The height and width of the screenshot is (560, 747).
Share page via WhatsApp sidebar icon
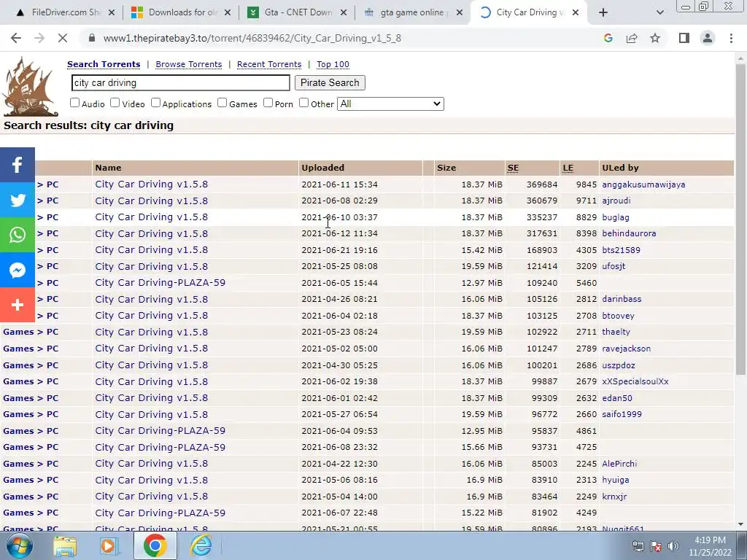click(18, 235)
